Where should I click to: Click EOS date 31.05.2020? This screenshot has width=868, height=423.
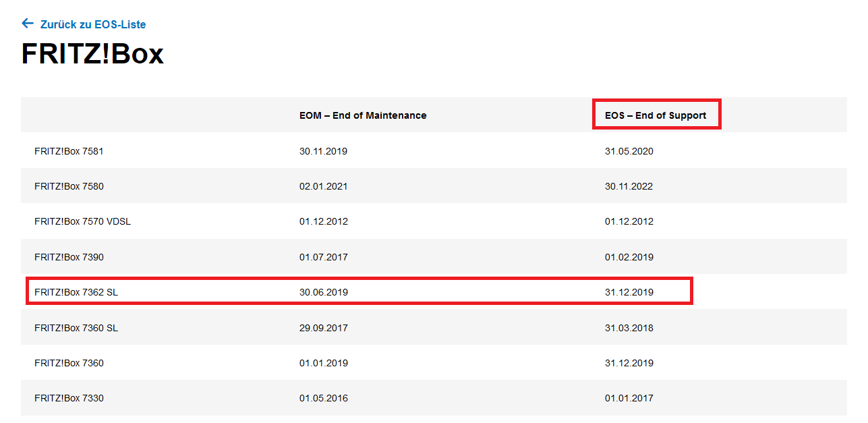click(629, 151)
